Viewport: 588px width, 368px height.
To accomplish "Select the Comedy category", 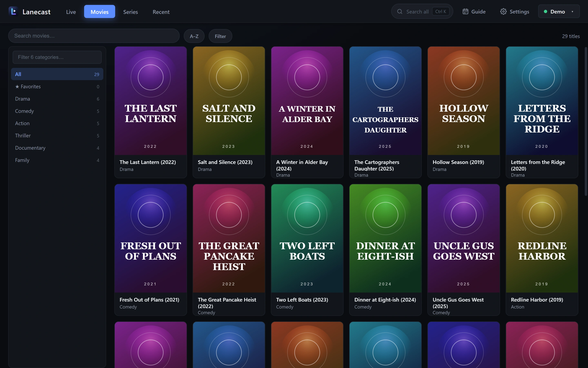I will tap(57, 111).
